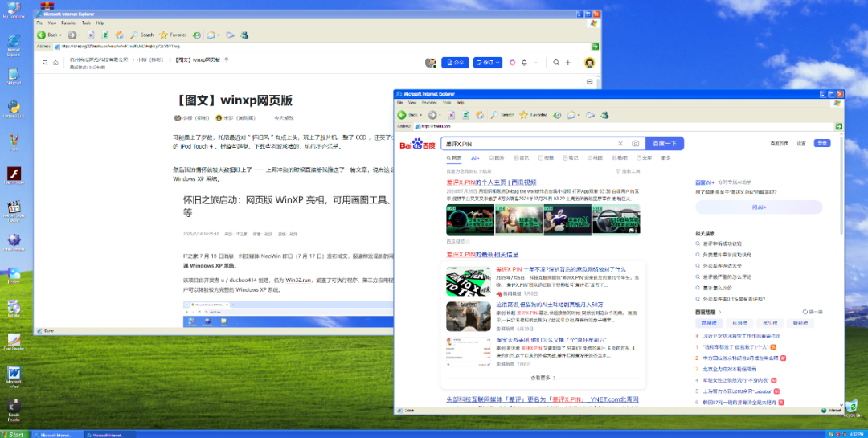
Task: Click the 问AI+ button in the right panel
Action: pyautogui.click(x=759, y=207)
